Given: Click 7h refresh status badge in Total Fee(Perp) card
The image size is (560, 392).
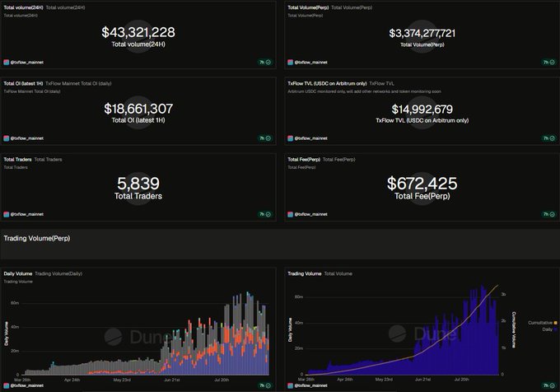Looking at the screenshot, I should (x=549, y=214).
